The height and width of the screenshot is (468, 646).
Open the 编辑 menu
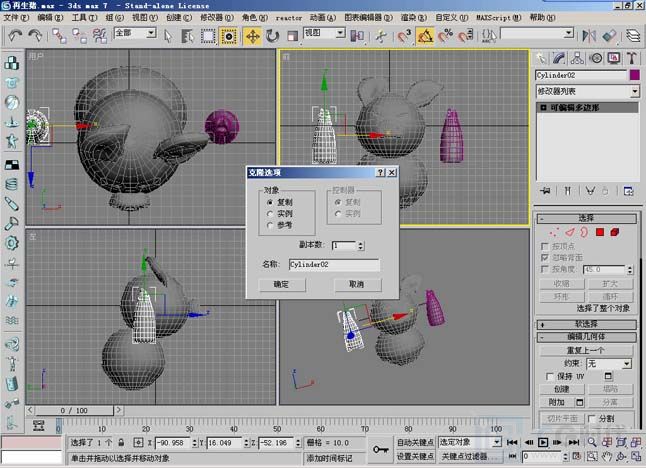[x=50, y=18]
